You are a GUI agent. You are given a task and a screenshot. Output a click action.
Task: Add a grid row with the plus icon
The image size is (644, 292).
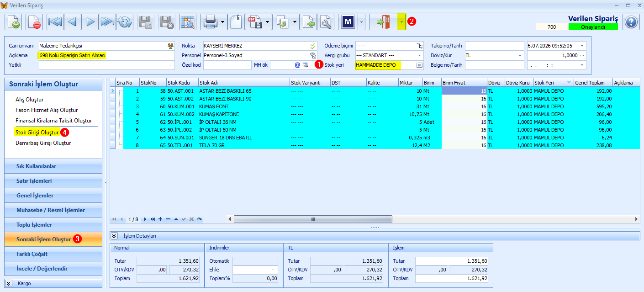160,219
